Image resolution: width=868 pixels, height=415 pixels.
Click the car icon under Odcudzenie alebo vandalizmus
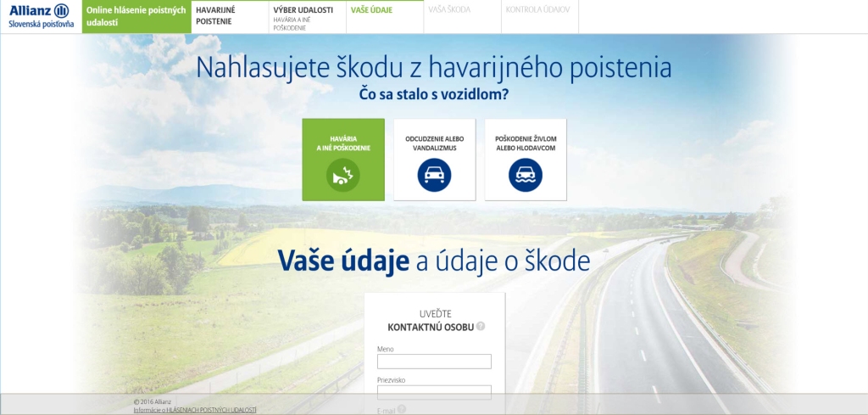pyautogui.click(x=434, y=175)
